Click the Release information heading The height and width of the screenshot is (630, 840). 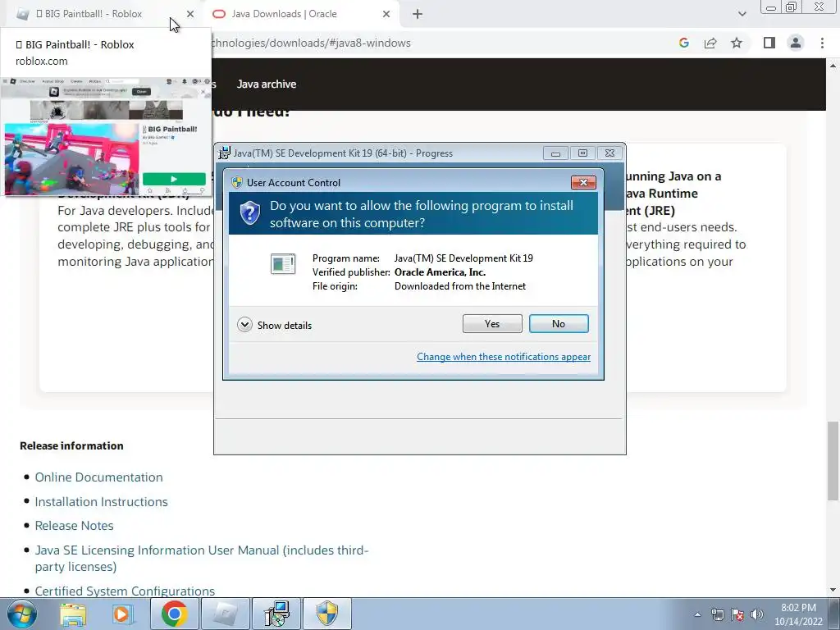(x=72, y=445)
